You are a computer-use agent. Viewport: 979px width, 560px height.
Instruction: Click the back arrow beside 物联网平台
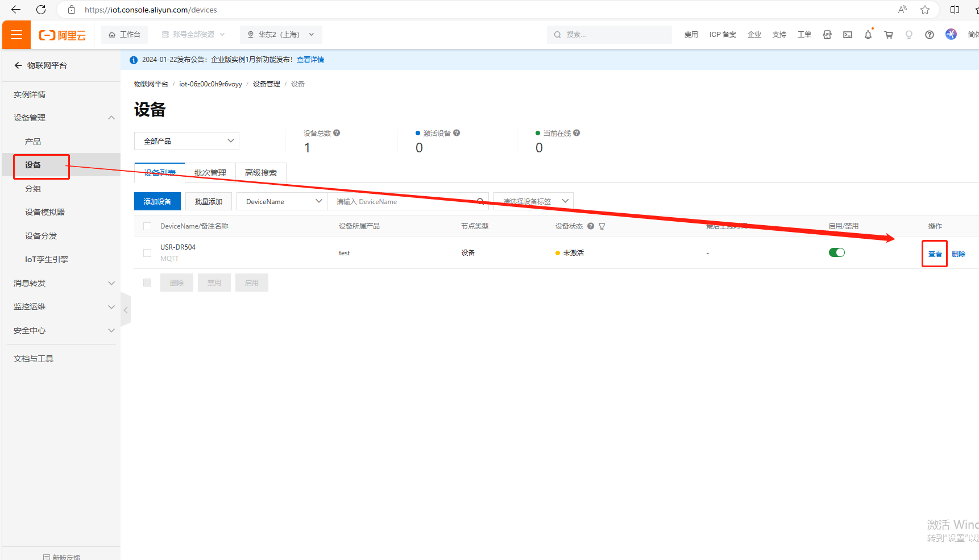tap(18, 65)
